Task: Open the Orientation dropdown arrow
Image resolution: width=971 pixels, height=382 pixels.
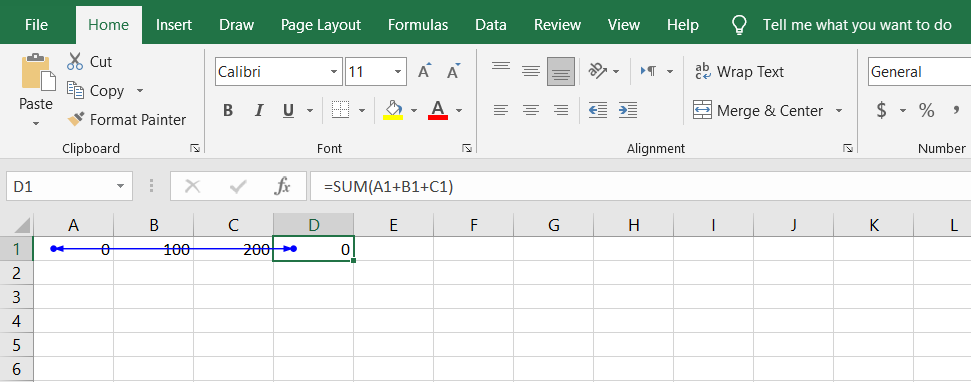Action: coord(616,72)
